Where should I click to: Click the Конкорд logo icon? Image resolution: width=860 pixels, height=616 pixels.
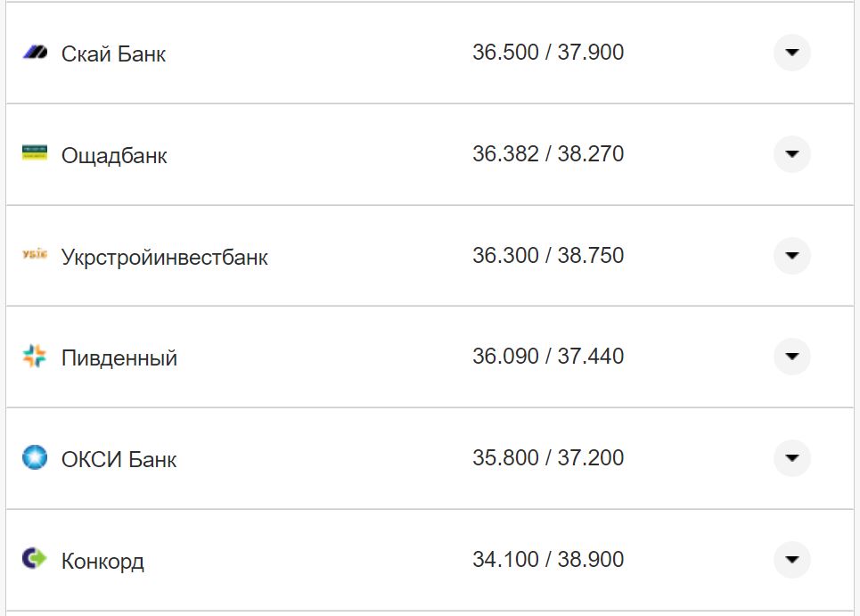click(35, 559)
